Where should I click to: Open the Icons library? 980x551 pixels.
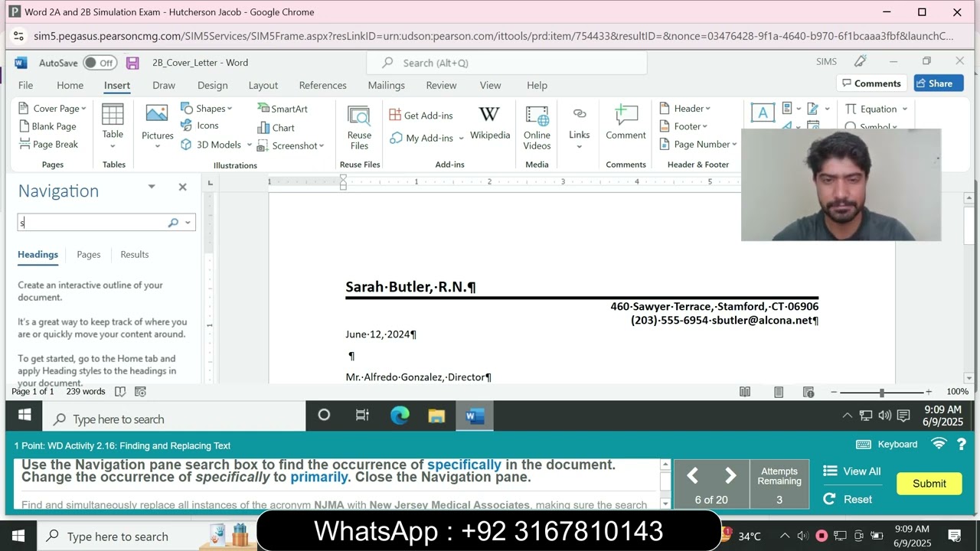(200, 126)
